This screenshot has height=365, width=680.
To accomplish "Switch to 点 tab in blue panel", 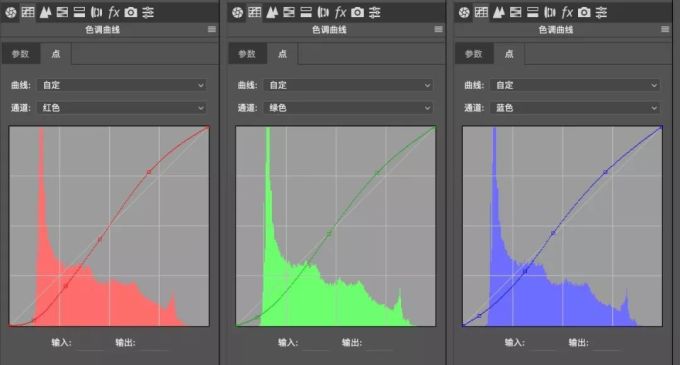I will (x=509, y=54).
